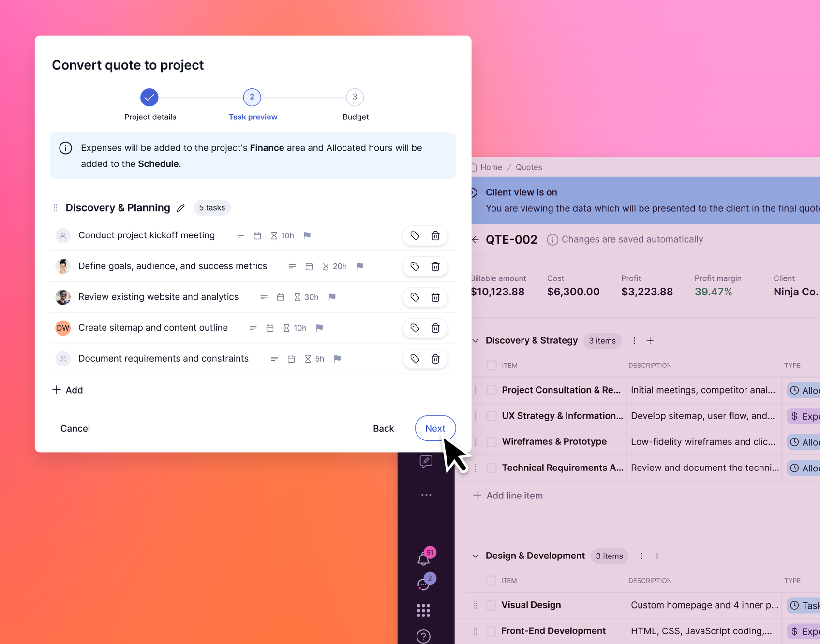The image size is (820, 644).
Task: Check the Wireframes & Prototype row checkbox
Action: (492, 442)
